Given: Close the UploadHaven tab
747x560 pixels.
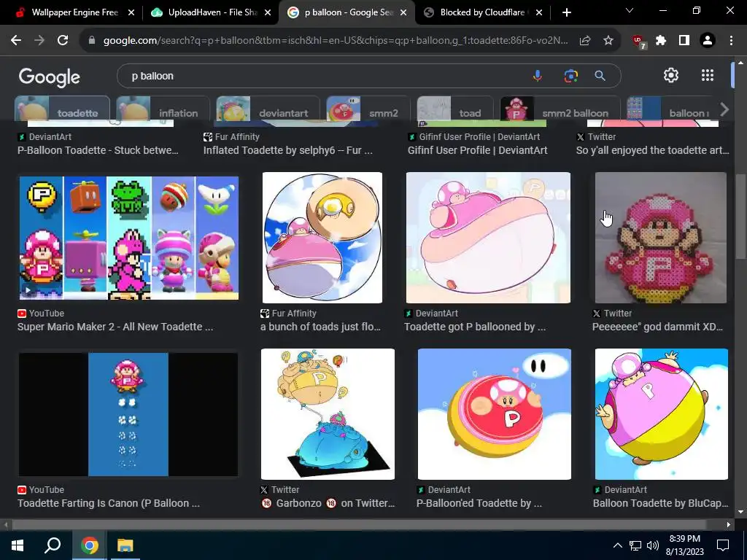Looking at the screenshot, I should tap(268, 13).
